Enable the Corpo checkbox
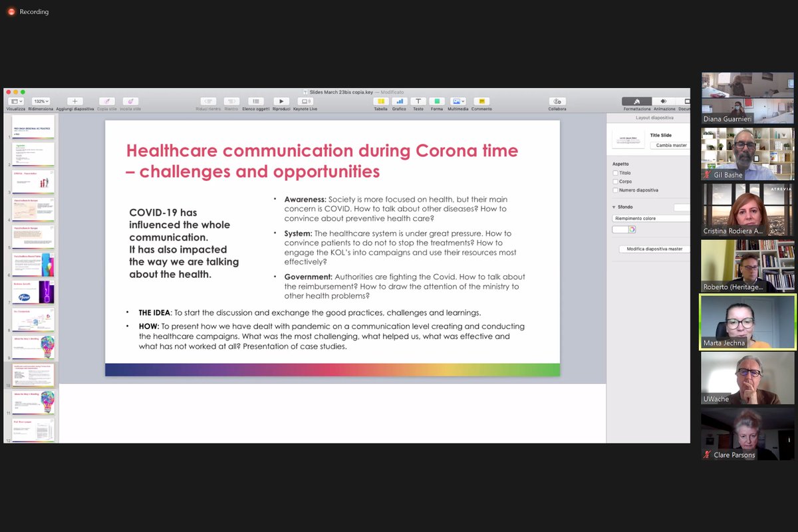This screenshot has width=798, height=532. click(x=616, y=182)
